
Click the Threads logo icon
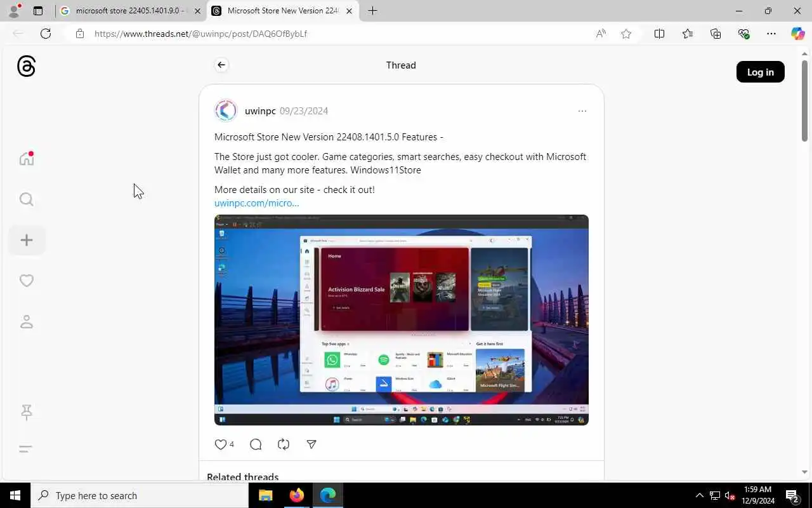[26, 66]
